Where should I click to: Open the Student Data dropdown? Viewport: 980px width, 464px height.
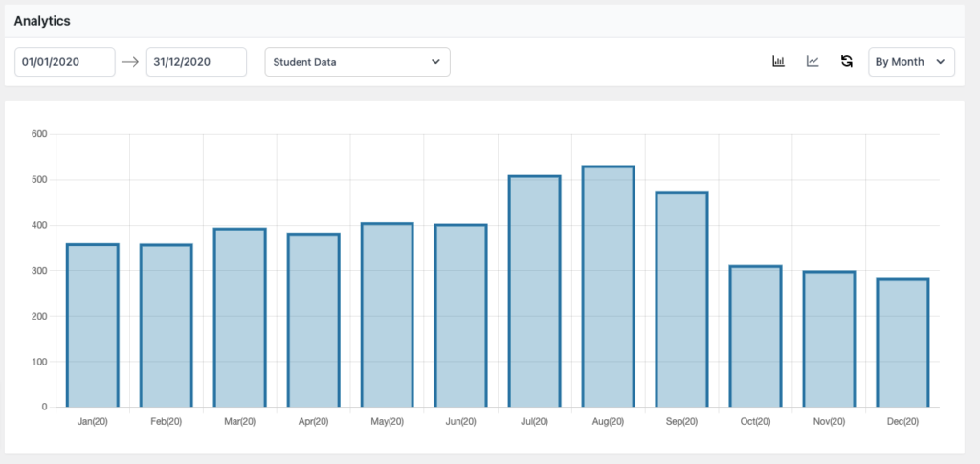[358, 62]
